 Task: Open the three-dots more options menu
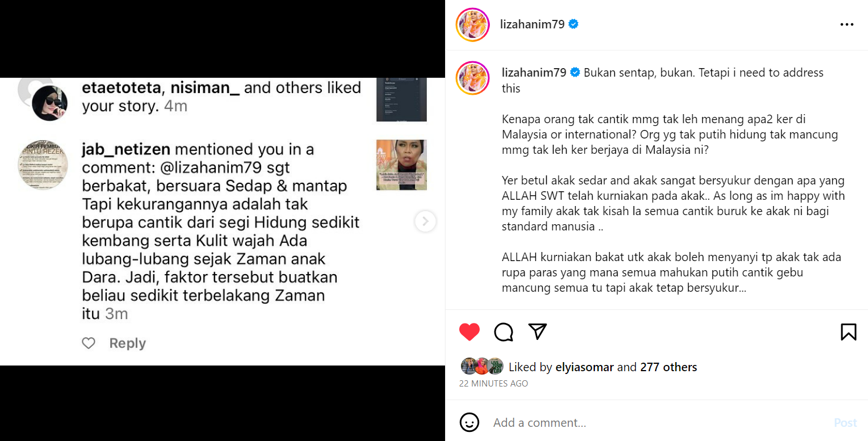coord(846,25)
